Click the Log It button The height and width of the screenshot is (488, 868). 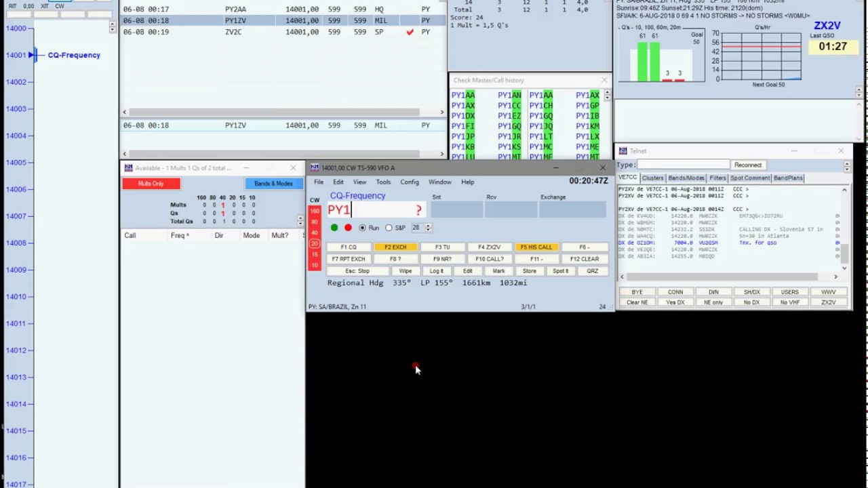tap(437, 271)
